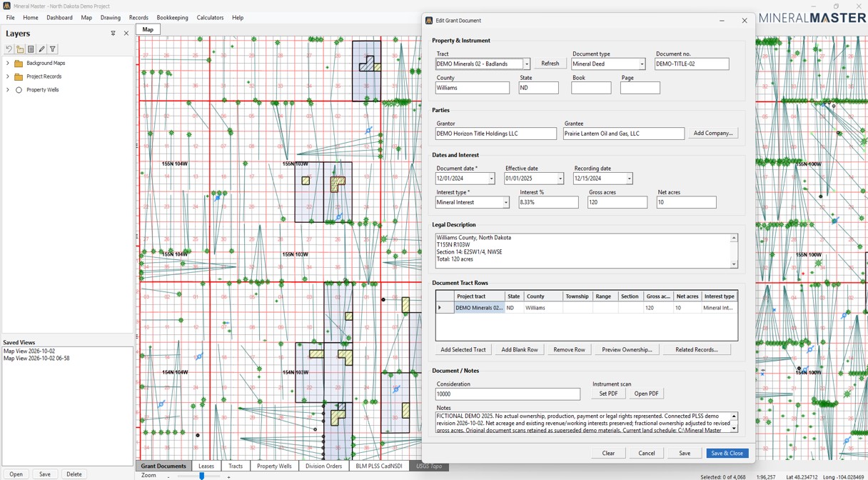Screen dimensions: 868x480
Task: Expand the Background Maps layer group
Action: pyautogui.click(x=8, y=64)
